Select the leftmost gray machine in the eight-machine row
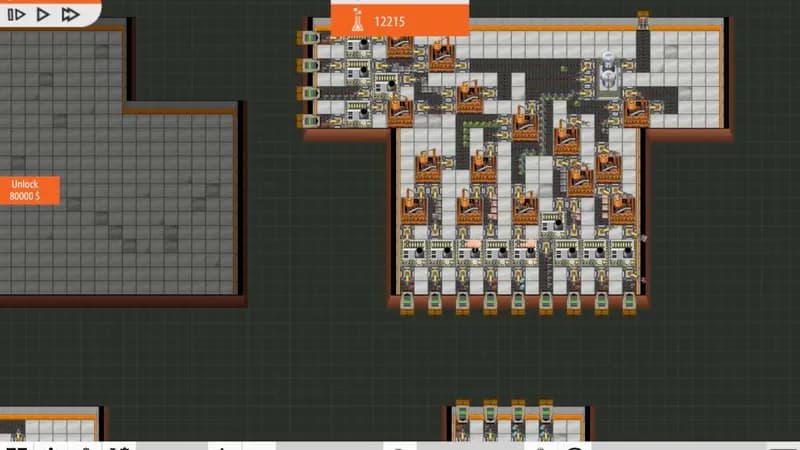800x450 pixels. [x=414, y=251]
